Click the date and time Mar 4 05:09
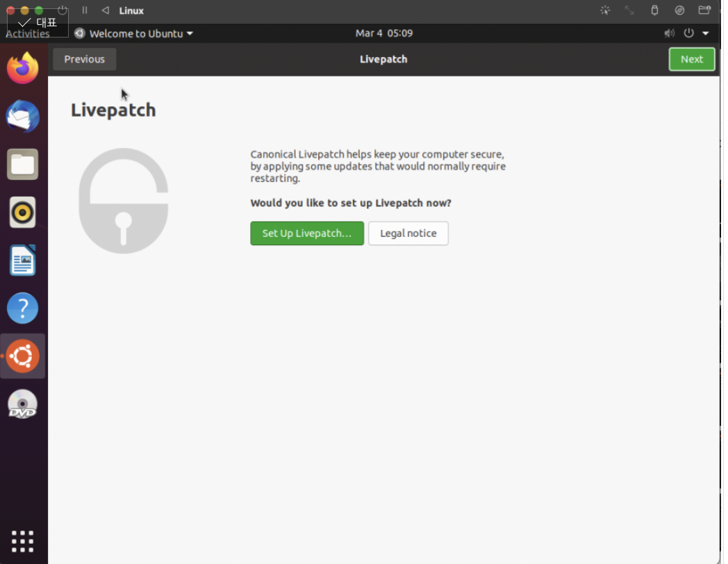This screenshot has width=728, height=564. tap(384, 33)
